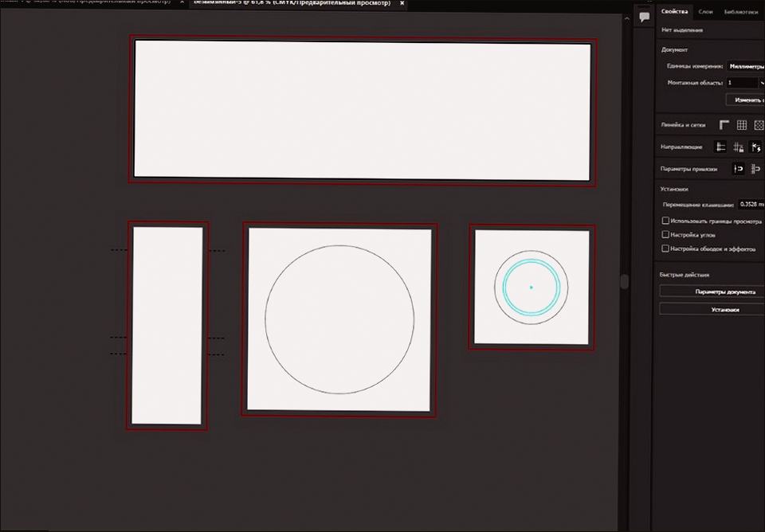Screen dimensions: 765x532
Task: Click Перемещение клавишами value field 0.3528
Action: point(751,205)
